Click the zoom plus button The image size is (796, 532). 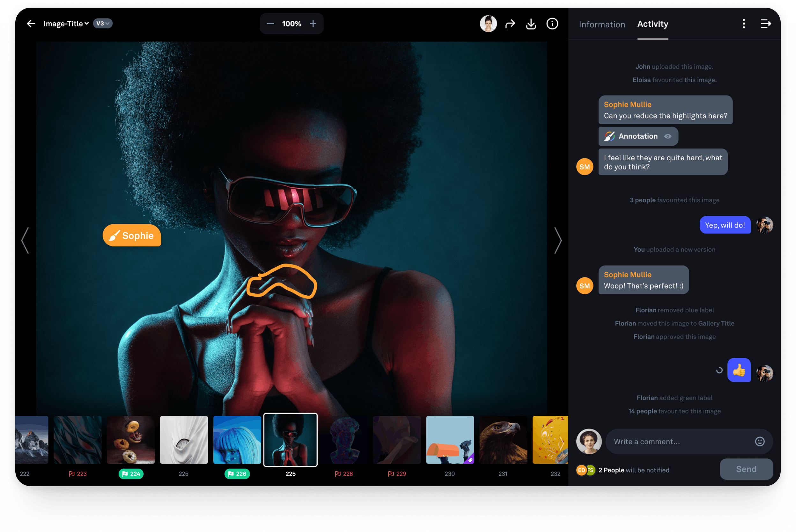click(x=313, y=23)
